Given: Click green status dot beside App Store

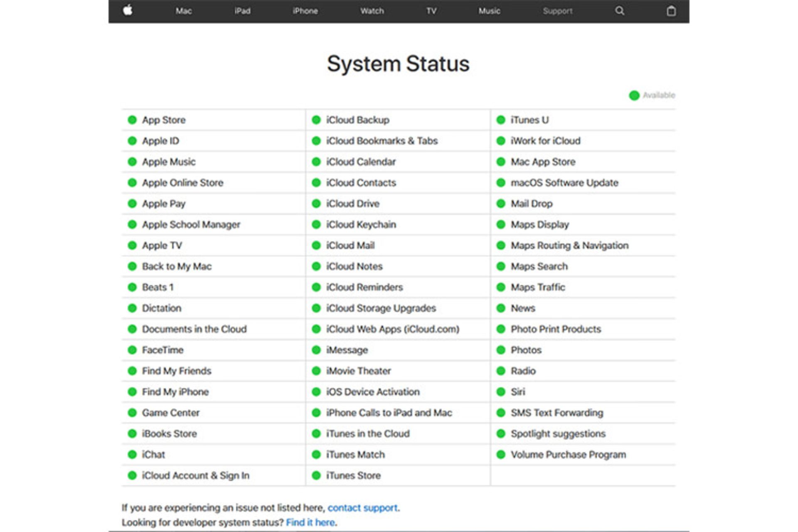Looking at the screenshot, I should click(x=132, y=120).
